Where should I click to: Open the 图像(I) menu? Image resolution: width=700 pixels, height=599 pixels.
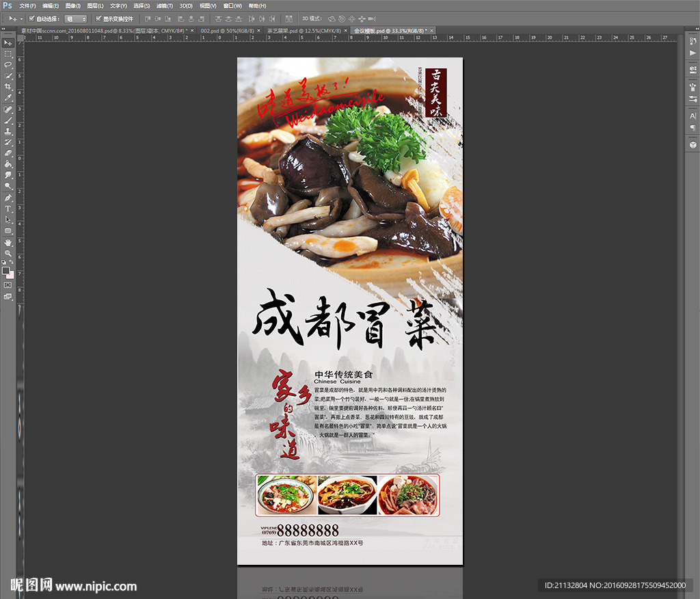point(72,5)
